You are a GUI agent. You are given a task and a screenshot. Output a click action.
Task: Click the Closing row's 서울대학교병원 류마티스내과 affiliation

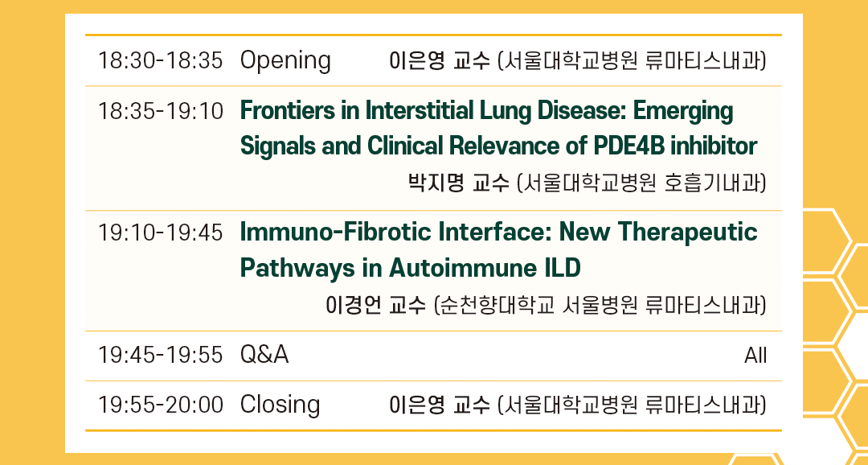click(632, 405)
